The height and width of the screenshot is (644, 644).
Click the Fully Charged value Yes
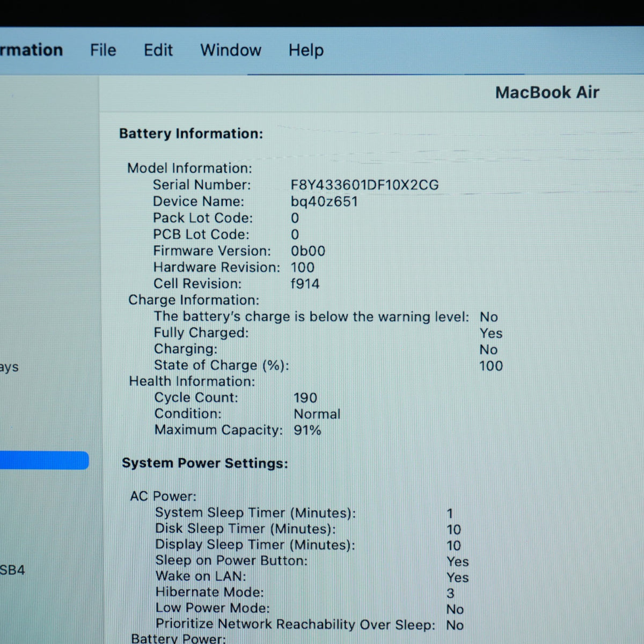click(491, 333)
